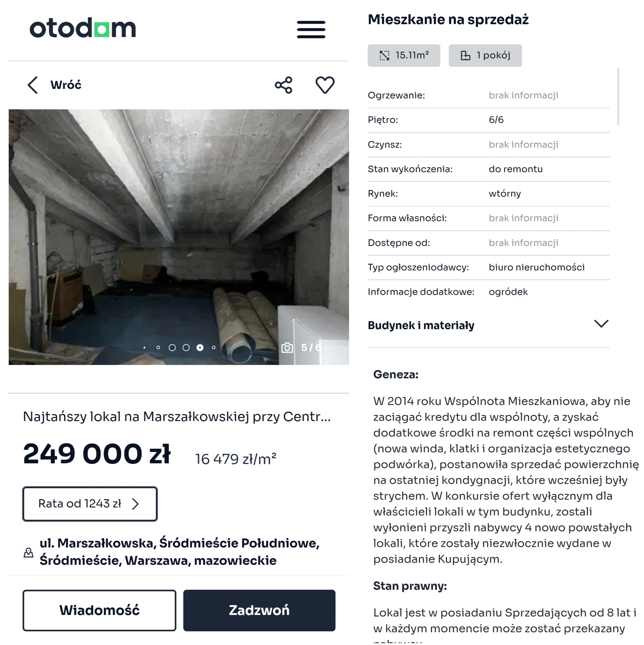Screen dimensions: 644x645
Task: Click the otodom logo
Action: (x=83, y=28)
